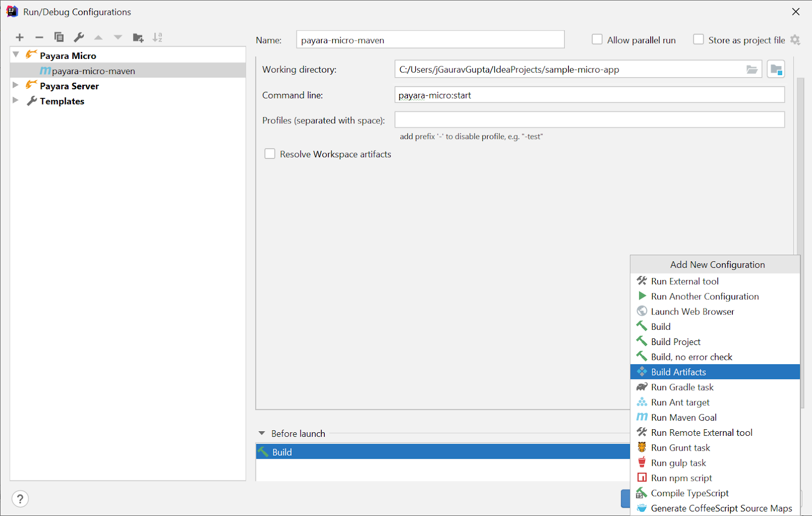Enable Store as project file checkbox

(699, 40)
